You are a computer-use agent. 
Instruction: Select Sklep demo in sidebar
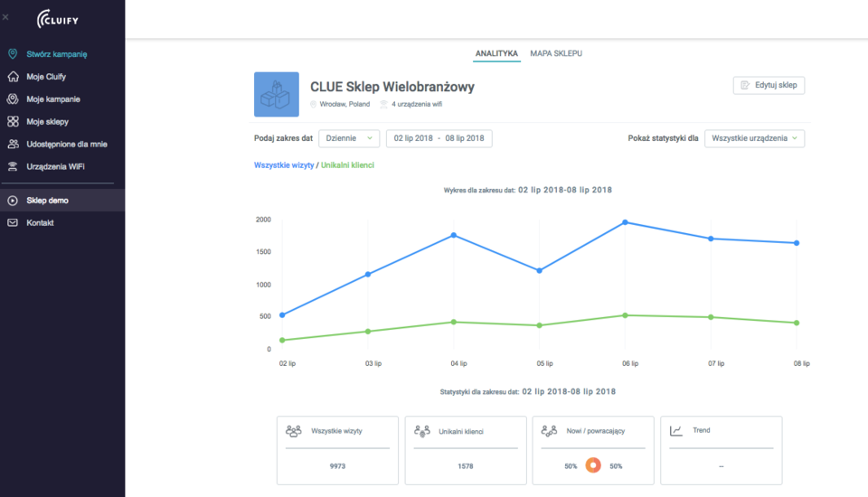click(x=48, y=201)
